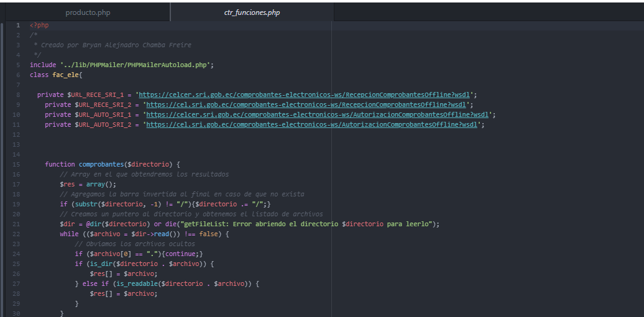
Task: Click the 'Creado por Bryan' comment line
Action: coord(116,45)
